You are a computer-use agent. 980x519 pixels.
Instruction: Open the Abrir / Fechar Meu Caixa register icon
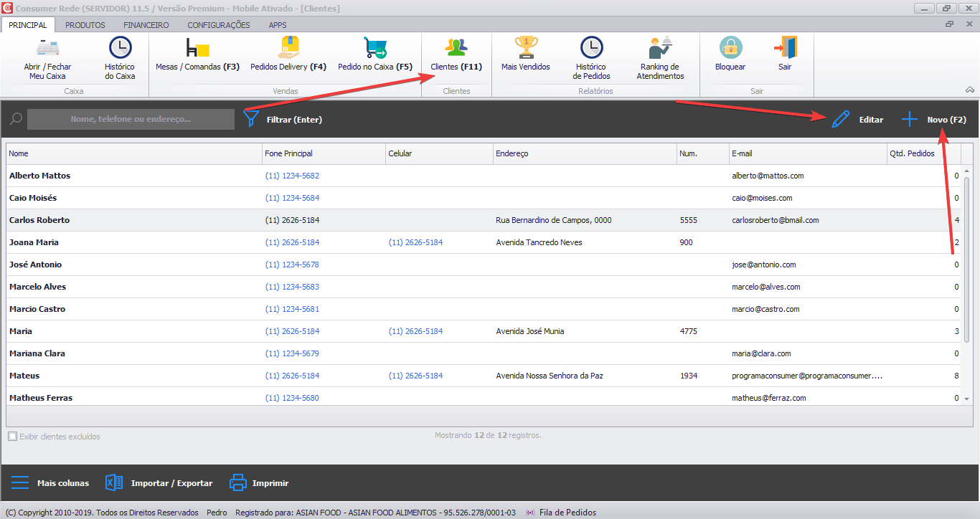(47, 47)
